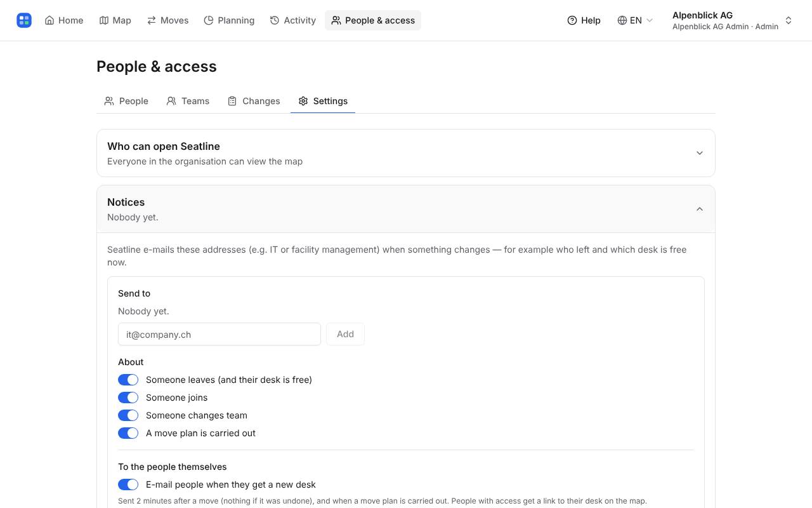Go to the Moves page
The height and width of the screenshot is (508, 812).
click(168, 20)
